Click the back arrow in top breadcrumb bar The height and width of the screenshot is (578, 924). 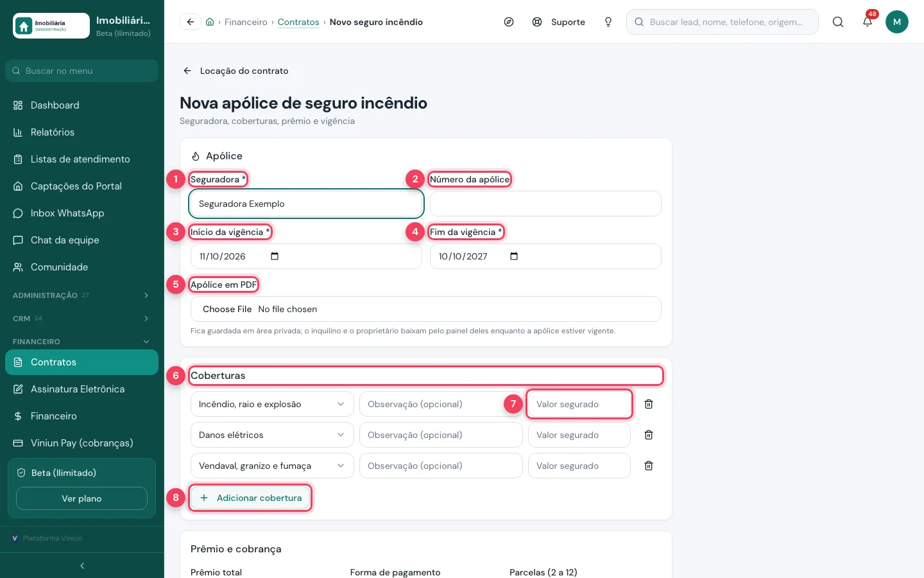(x=190, y=22)
